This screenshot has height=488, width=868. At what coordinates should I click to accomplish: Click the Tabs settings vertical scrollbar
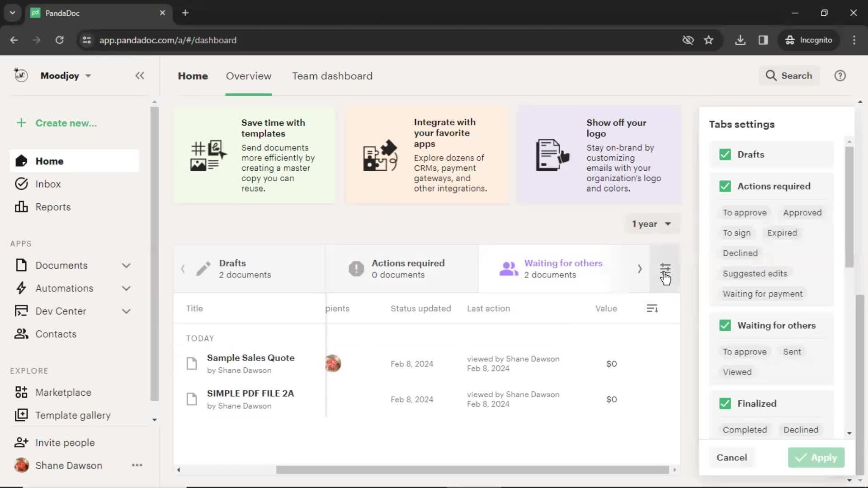click(x=849, y=207)
